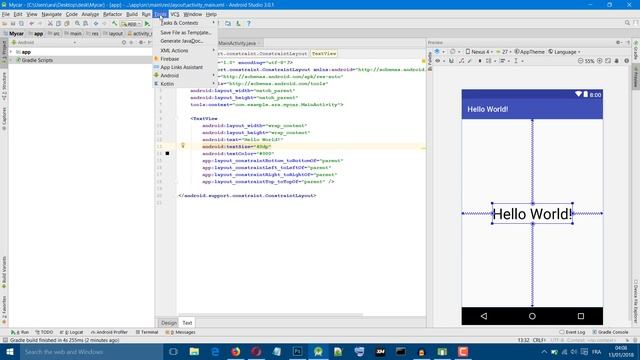Toggle the Device File Explorer side tab
This screenshot has height=360, width=640.
636,301
